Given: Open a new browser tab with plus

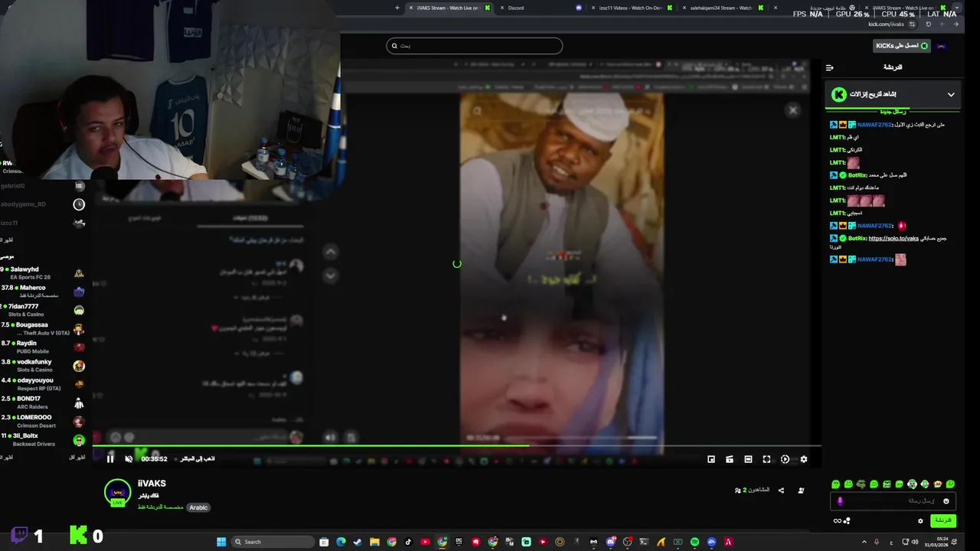Looking at the screenshot, I should point(397,8).
